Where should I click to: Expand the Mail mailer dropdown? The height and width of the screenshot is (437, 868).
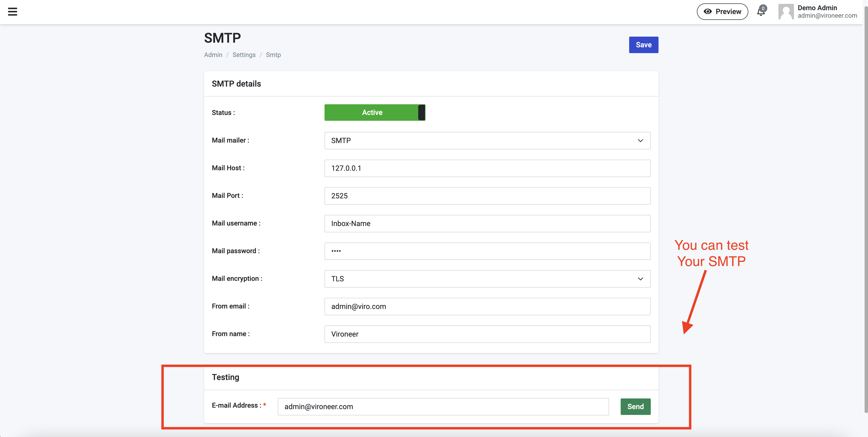(x=487, y=141)
